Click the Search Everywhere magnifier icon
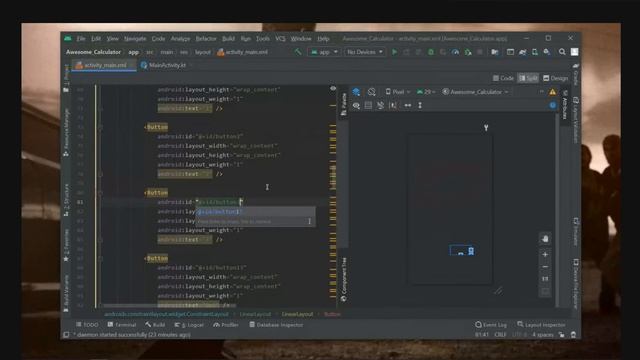Image resolution: width=640 pixels, height=360 pixels. click(562, 52)
